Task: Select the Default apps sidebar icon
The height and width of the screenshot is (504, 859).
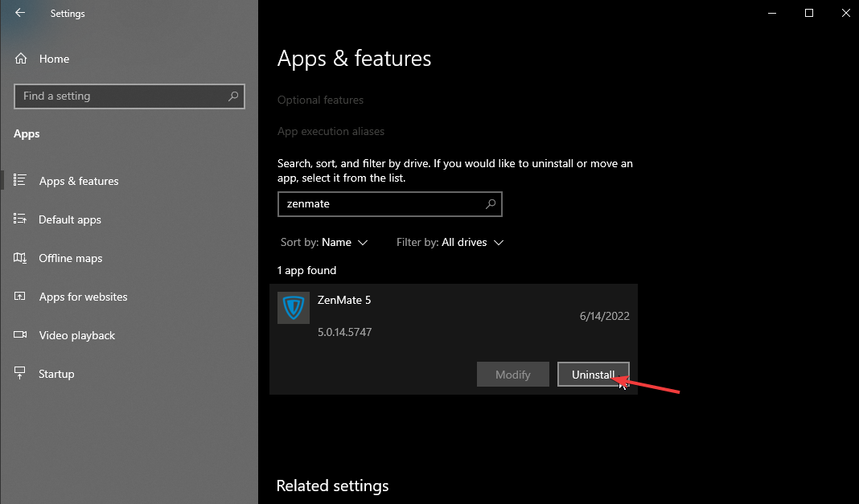Action: [22, 219]
